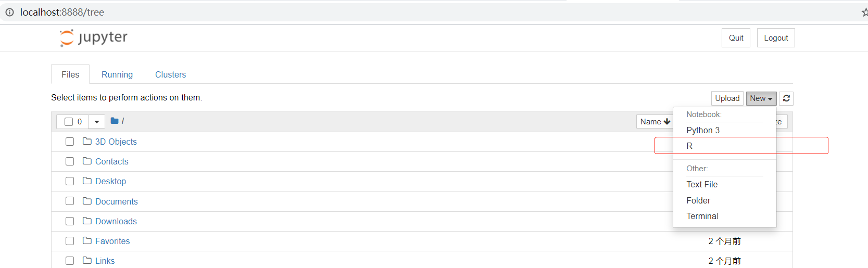Click the Links folder icon
868x268 pixels.
click(x=87, y=261)
